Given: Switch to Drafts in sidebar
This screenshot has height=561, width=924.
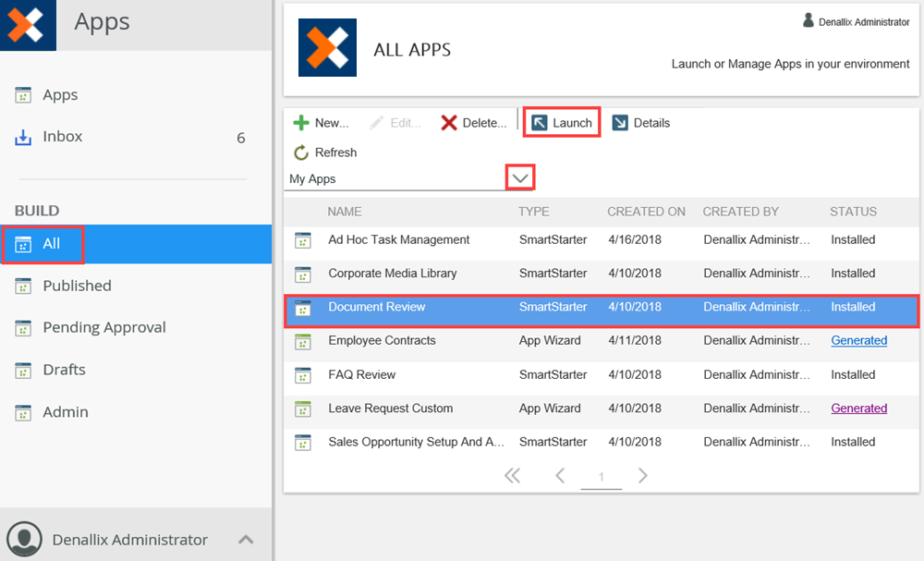Looking at the screenshot, I should point(64,370).
